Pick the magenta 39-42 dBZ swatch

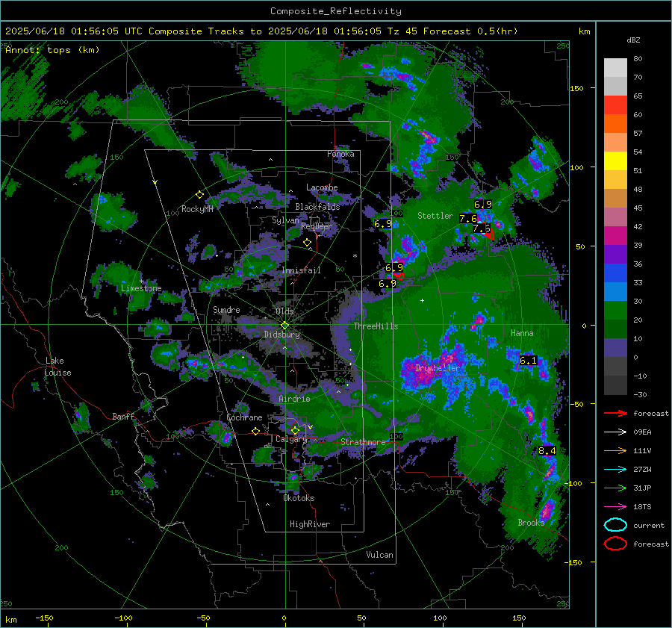[x=615, y=236]
